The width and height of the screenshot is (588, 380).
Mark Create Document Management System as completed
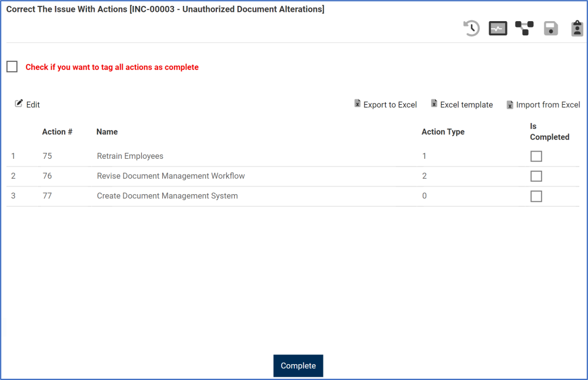click(x=536, y=196)
